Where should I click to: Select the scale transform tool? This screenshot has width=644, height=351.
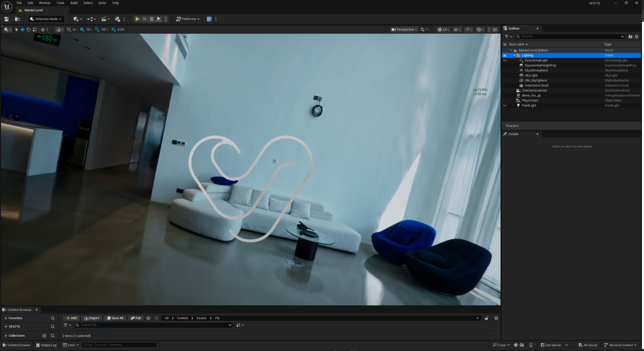tap(35, 30)
